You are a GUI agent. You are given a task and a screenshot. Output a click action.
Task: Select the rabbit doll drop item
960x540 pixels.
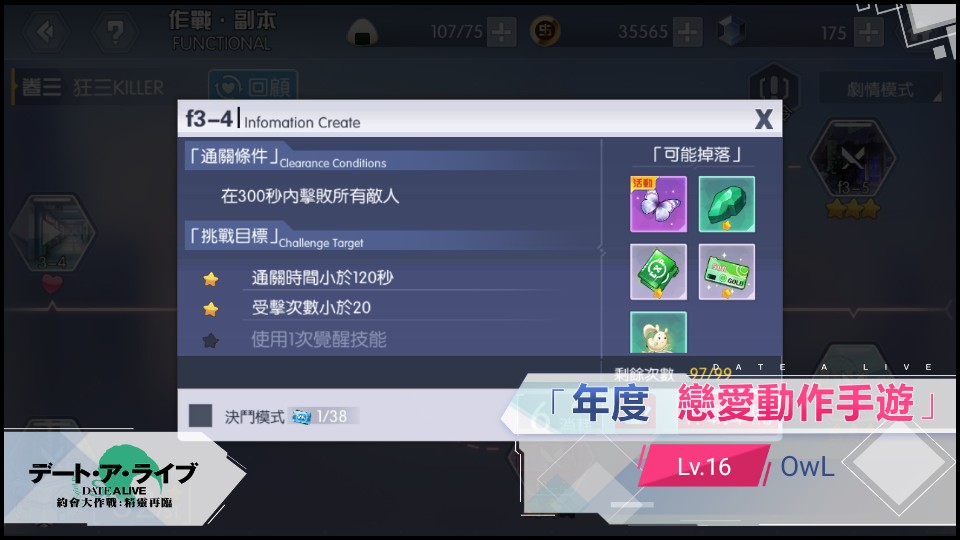(658, 332)
